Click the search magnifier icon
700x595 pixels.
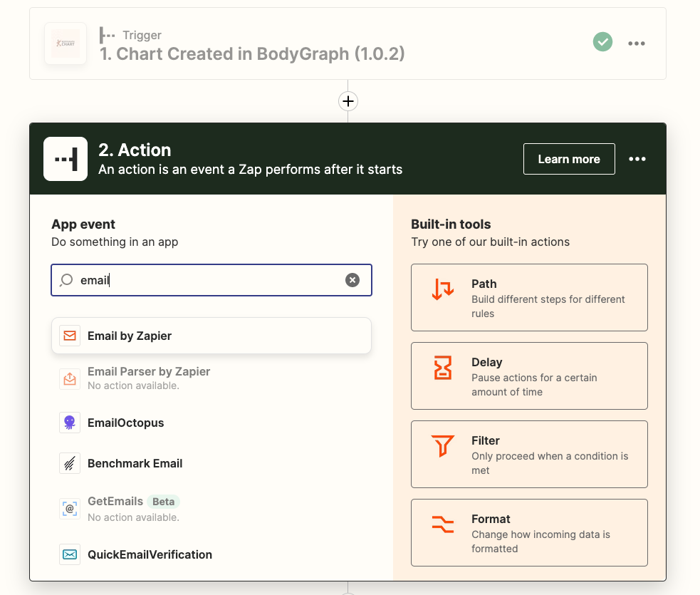[66, 280]
